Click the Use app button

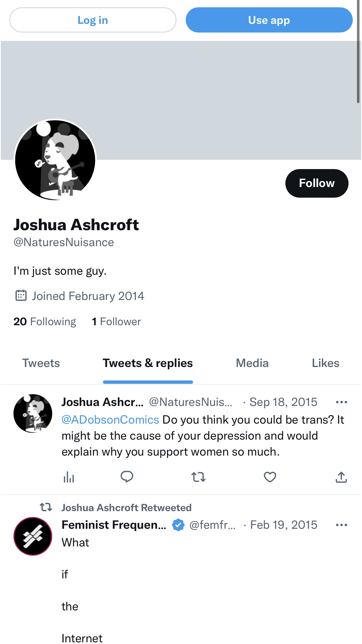pos(269,20)
